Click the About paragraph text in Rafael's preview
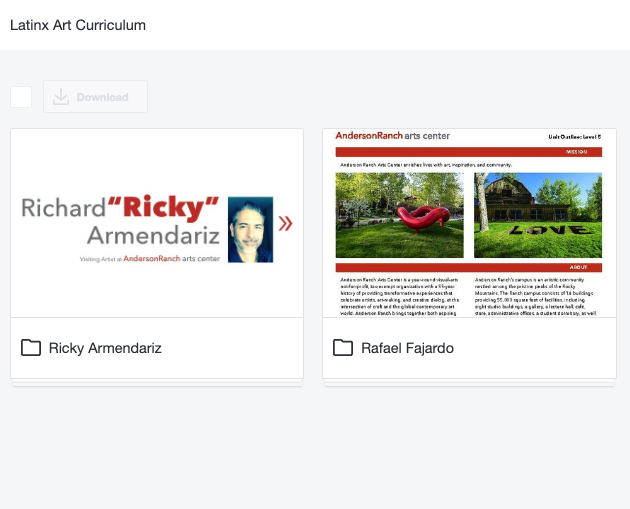This screenshot has height=509, width=630. pos(400,295)
